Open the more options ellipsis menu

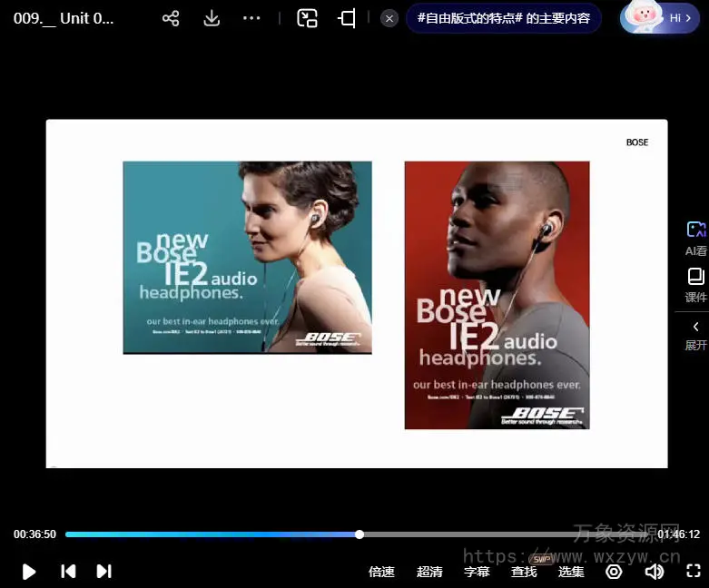pos(251,18)
